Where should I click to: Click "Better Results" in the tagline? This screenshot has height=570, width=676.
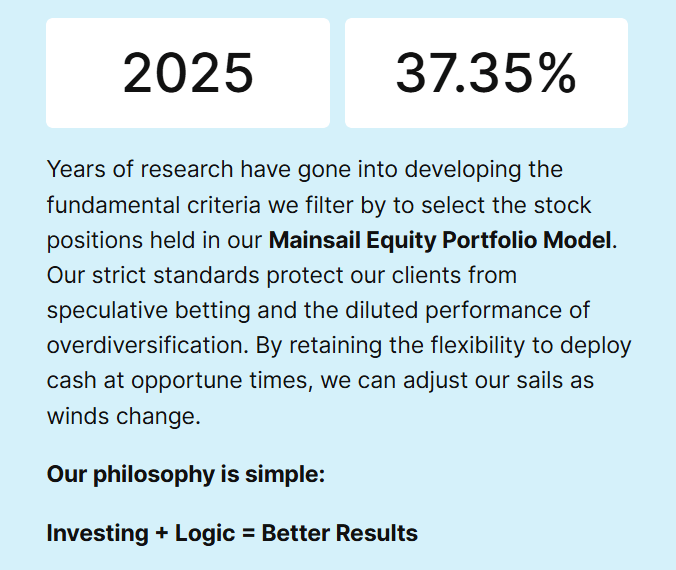pyautogui.click(x=339, y=533)
